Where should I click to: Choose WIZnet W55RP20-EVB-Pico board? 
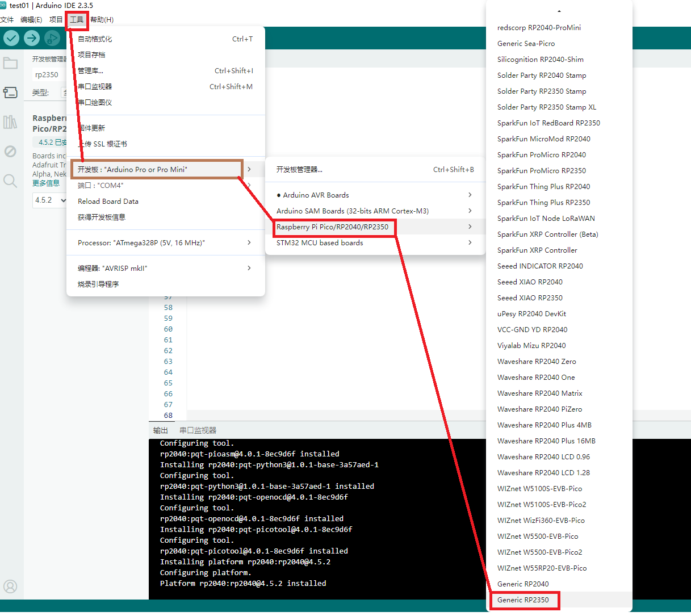(559, 568)
